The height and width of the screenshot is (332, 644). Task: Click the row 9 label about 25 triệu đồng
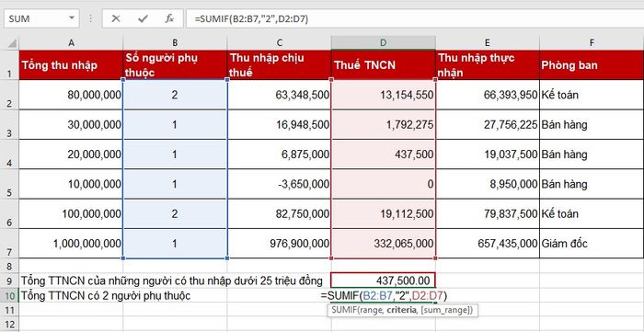pyautogui.click(x=172, y=280)
